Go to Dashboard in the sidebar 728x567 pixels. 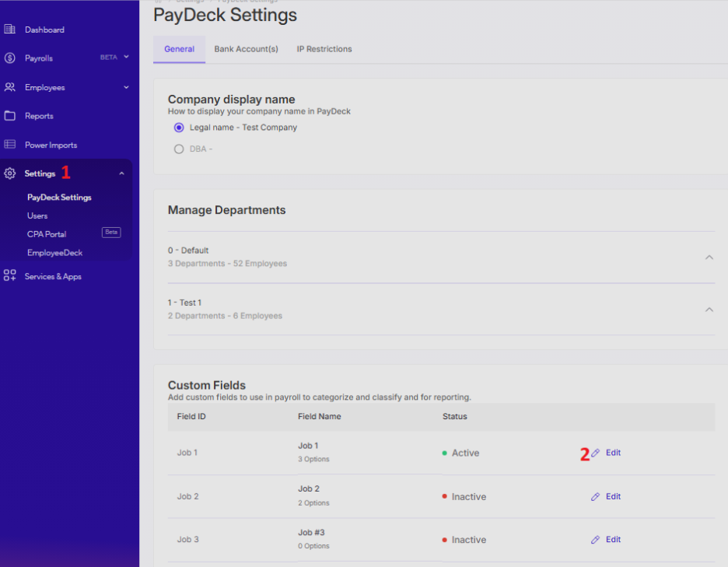[44, 30]
